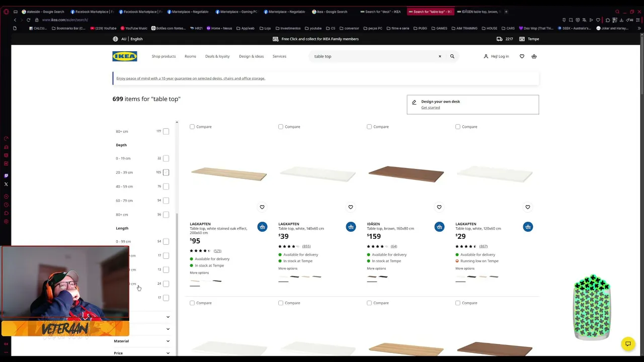Open the YouTube Music bookmark
This screenshot has width=644, height=362.
(x=134, y=28)
